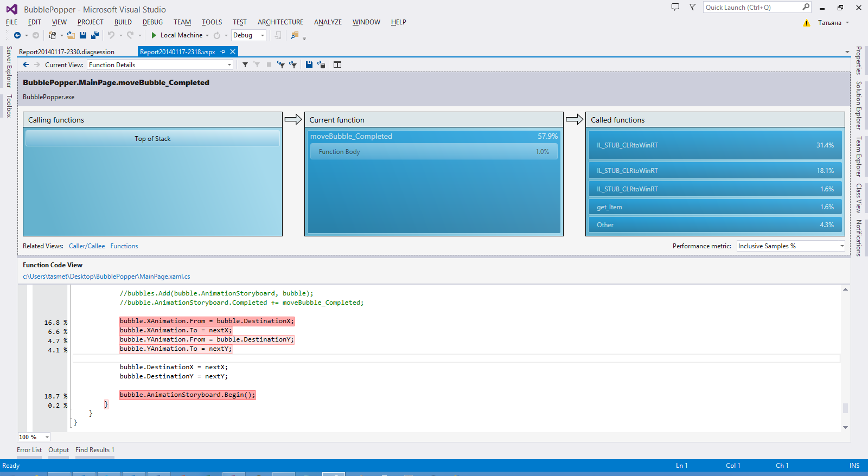Image resolution: width=868 pixels, height=476 pixels.
Task: Open the Class View side panel
Action: click(859, 198)
